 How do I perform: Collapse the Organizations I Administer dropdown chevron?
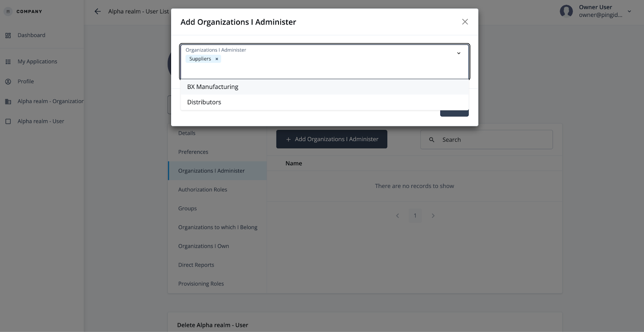pyautogui.click(x=458, y=53)
